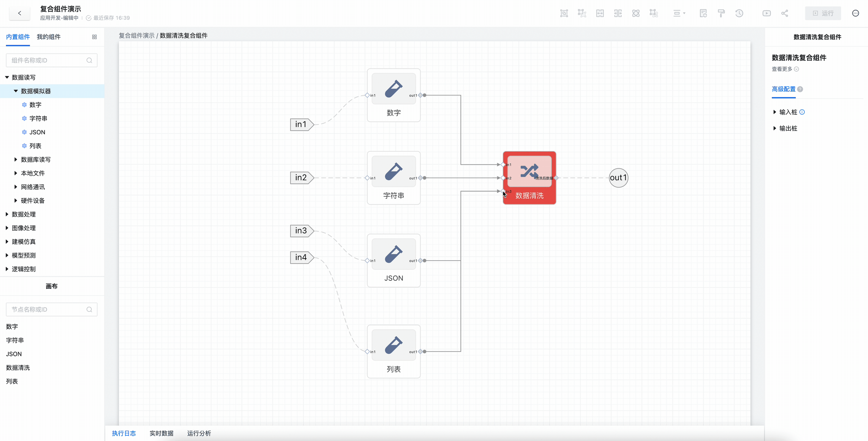Select the 数据清洗 shuffle node icon
The height and width of the screenshot is (441, 868).
coord(529,171)
